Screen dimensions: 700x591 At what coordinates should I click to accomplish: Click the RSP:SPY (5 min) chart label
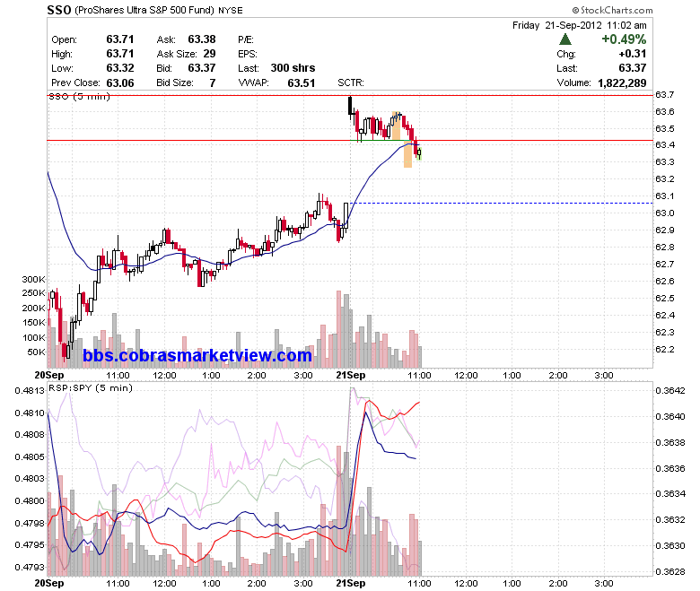91,388
